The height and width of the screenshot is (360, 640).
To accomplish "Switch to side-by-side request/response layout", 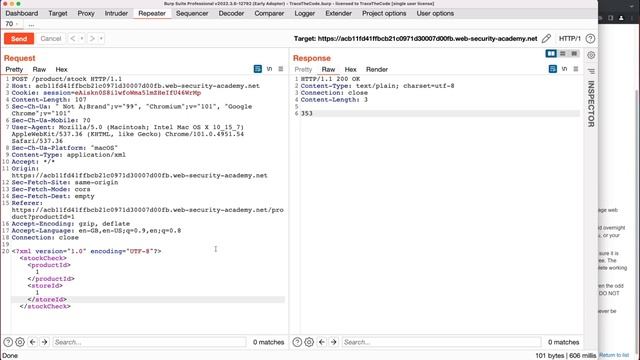I will point(551,54).
